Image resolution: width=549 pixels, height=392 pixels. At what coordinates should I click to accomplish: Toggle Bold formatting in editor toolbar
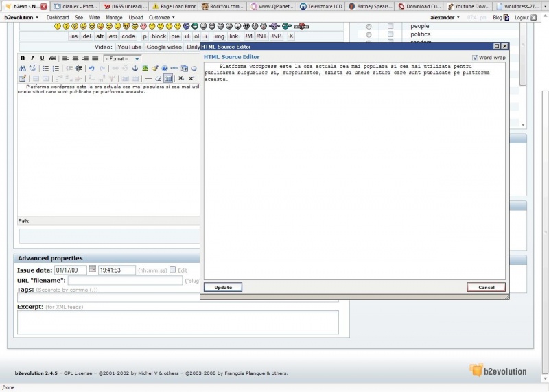point(23,58)
